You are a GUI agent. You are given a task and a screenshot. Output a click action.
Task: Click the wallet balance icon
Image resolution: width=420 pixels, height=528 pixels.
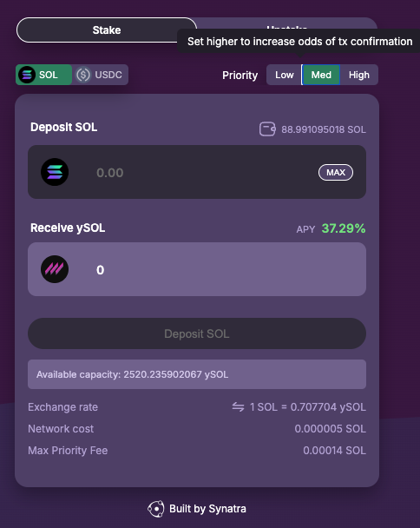coord(267,129)
